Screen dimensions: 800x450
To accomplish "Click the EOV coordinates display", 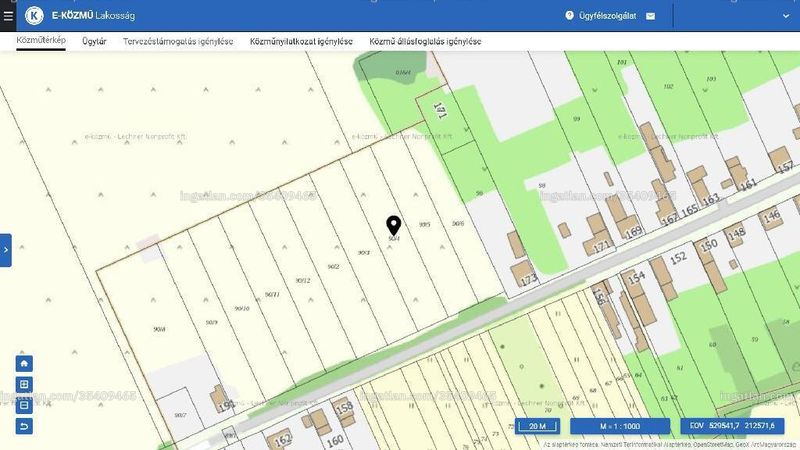I will coord(732,426).
